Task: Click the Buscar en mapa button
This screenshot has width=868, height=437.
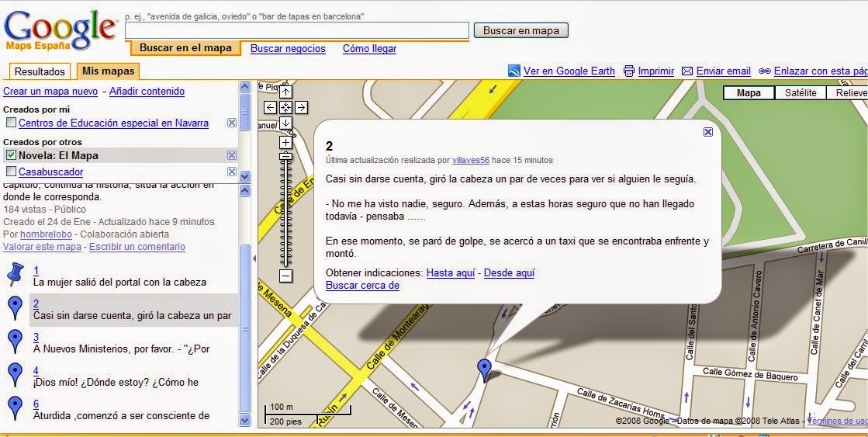Action: [521, 30]
